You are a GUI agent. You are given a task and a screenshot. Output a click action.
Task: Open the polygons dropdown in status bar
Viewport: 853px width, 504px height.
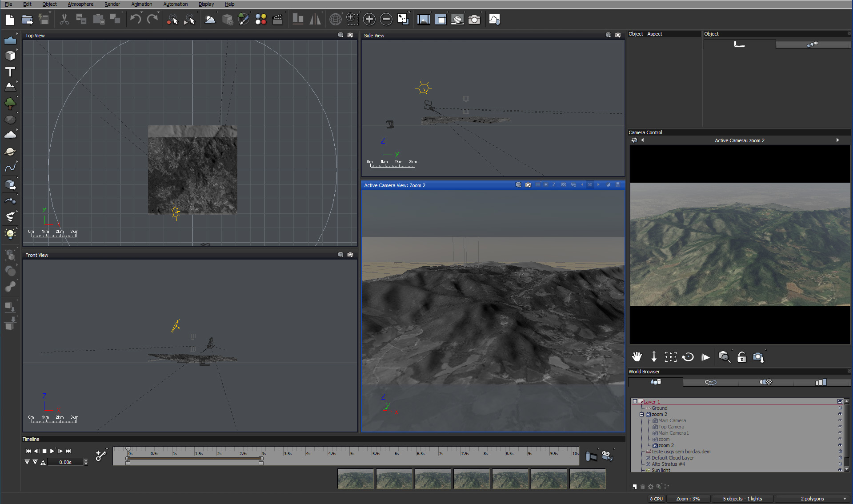tap(845, 499)
